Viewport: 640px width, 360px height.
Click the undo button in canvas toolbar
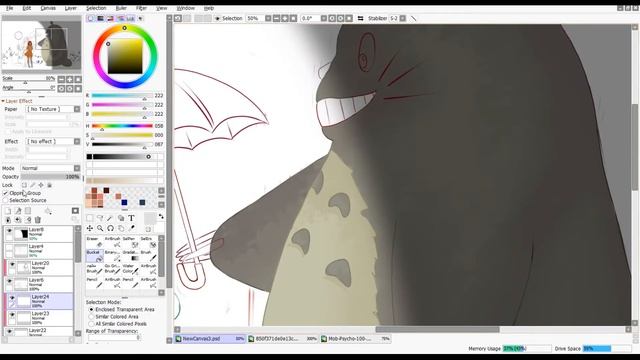tap(178, 18)
